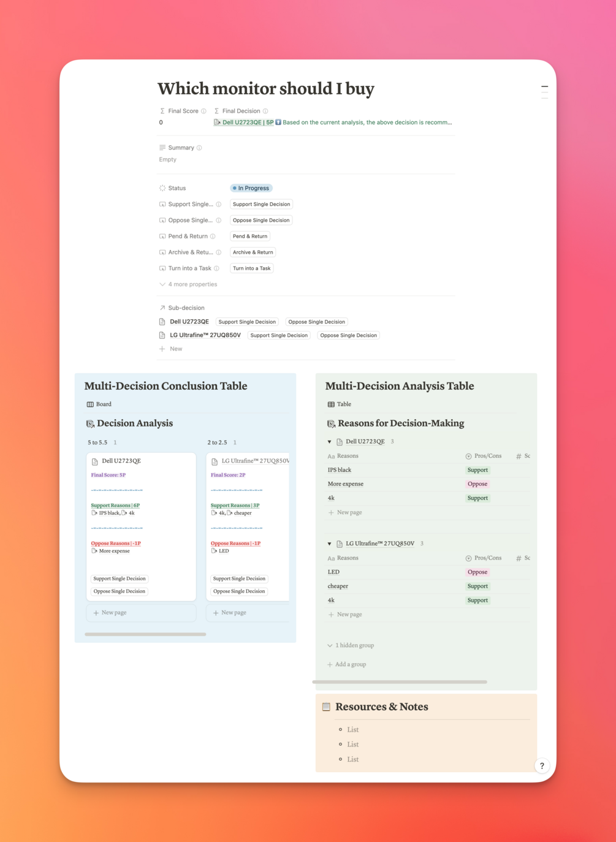Select the Board view tab

(x=99, y=404)
